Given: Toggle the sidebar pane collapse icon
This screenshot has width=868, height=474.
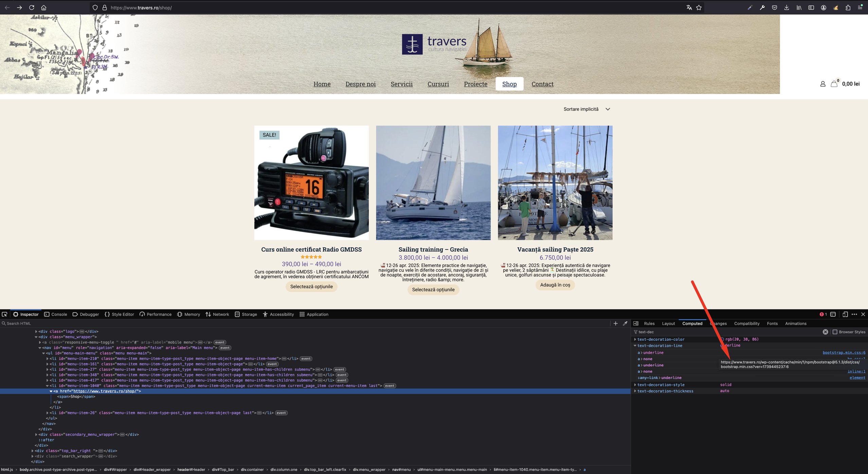Looking at the screenshot, I should (x=636, y=323).
